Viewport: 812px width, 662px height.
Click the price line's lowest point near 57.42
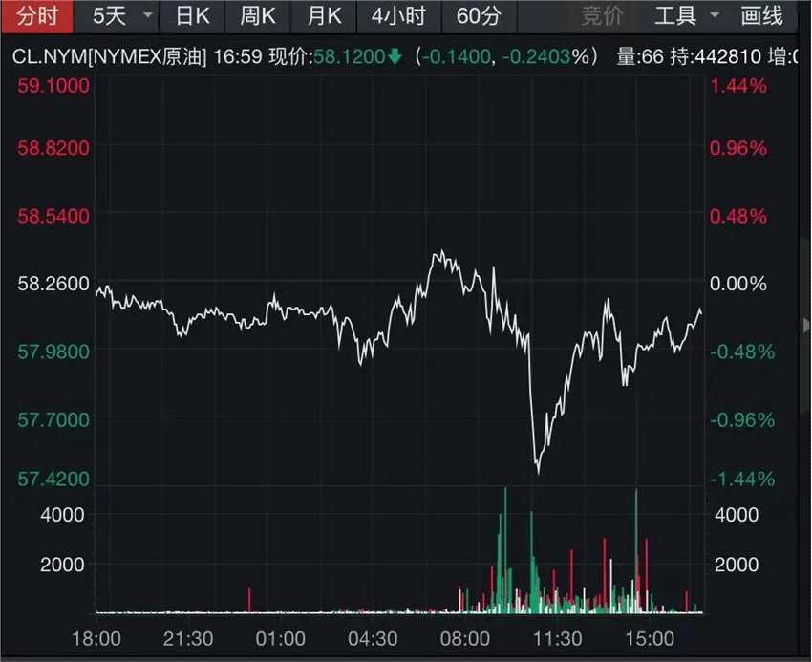[539, 472]
